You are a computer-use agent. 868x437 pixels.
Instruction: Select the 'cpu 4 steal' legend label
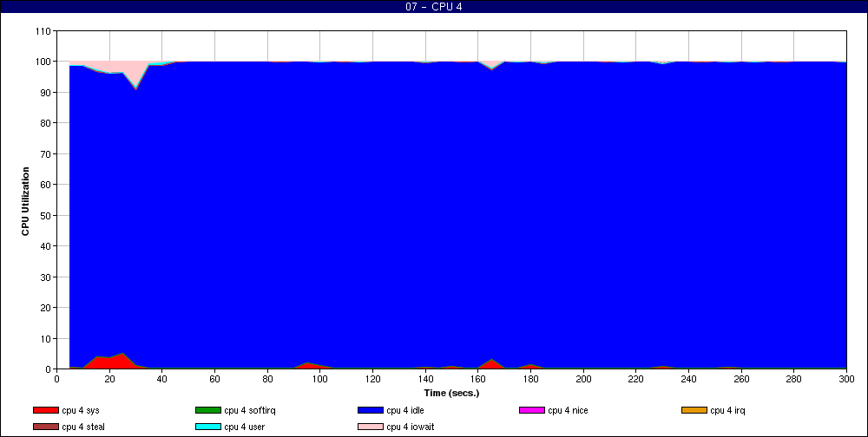[x=83, y=427]
